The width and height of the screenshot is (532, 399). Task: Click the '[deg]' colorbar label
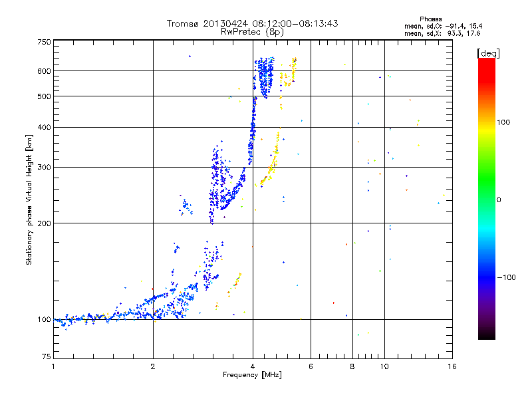click(488, 53)
